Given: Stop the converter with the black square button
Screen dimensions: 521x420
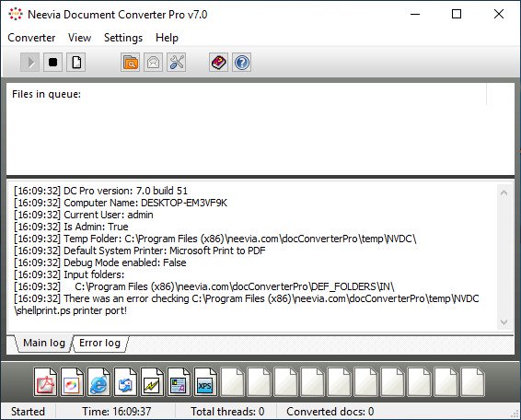Looking at the screenshot, I should tap(52, 63).
